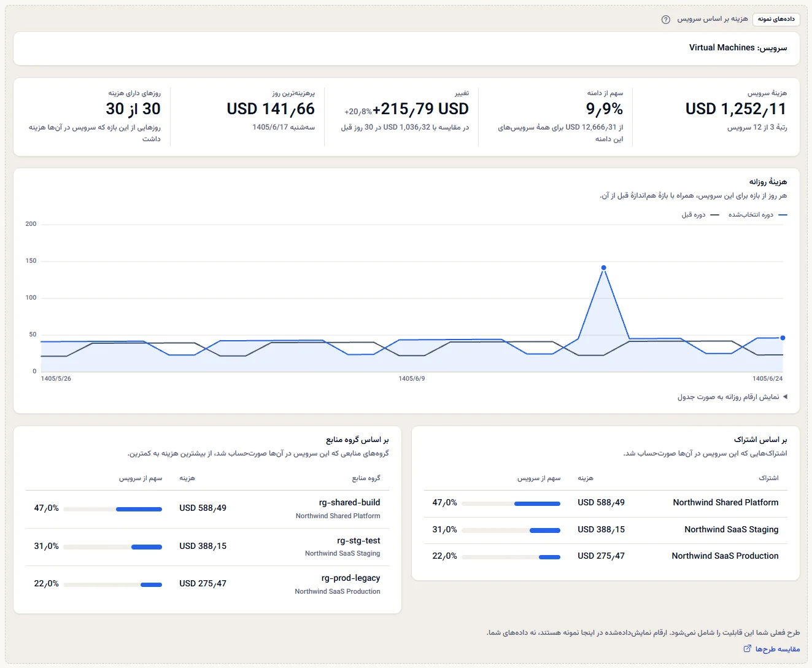Click the سرویس: Virtual Machines heading
This screenshot has height=668, width=812.
(738, 48)
